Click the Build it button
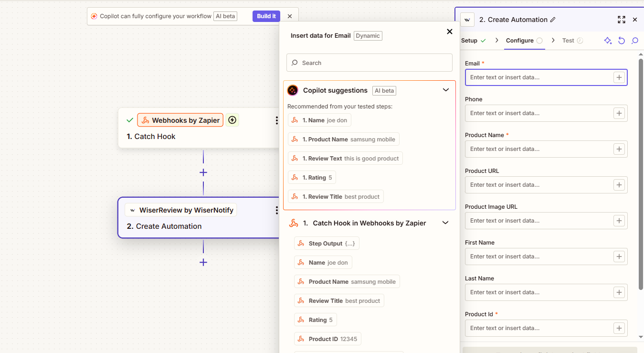 point(266,16)
